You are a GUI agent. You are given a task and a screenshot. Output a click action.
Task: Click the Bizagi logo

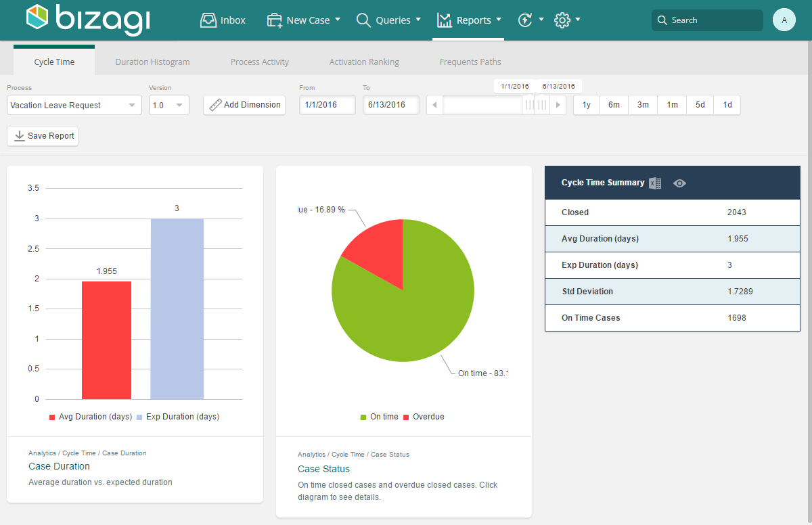[88, 20]
